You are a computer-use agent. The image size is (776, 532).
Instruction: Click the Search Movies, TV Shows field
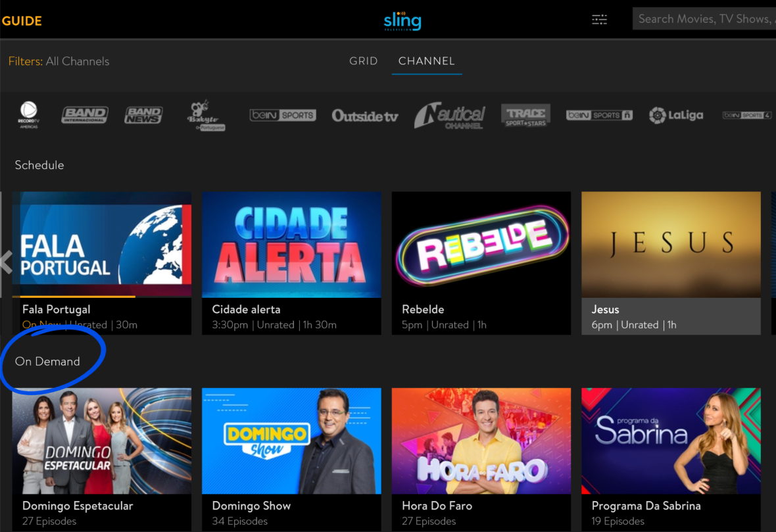point(704,19)
